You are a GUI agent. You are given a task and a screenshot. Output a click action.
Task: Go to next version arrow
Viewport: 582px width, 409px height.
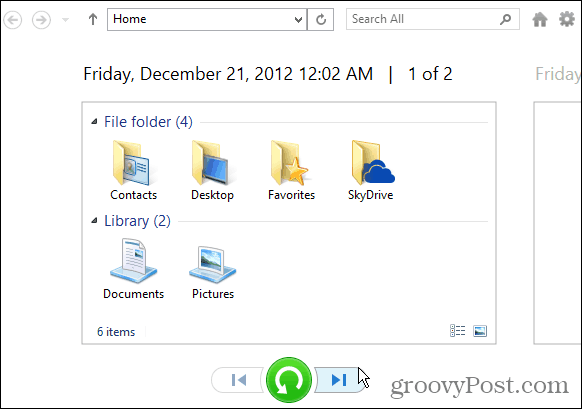coord(339,380)
